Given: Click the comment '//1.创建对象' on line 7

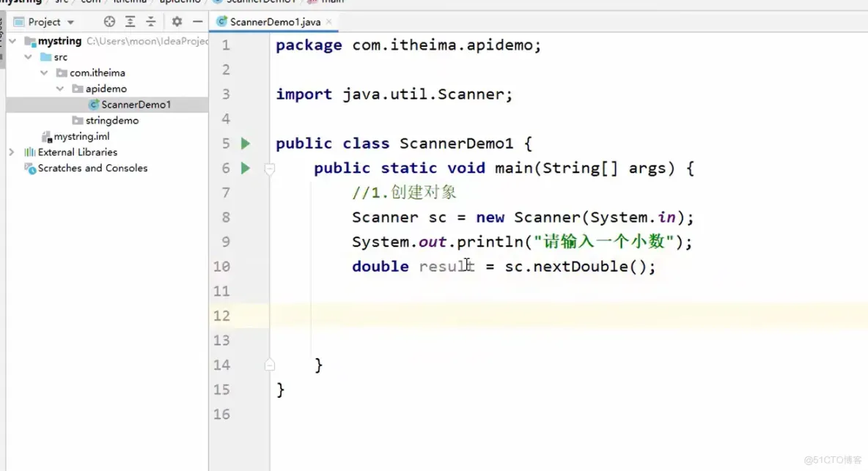Looking at the screenshot, I should click(404, 193).
